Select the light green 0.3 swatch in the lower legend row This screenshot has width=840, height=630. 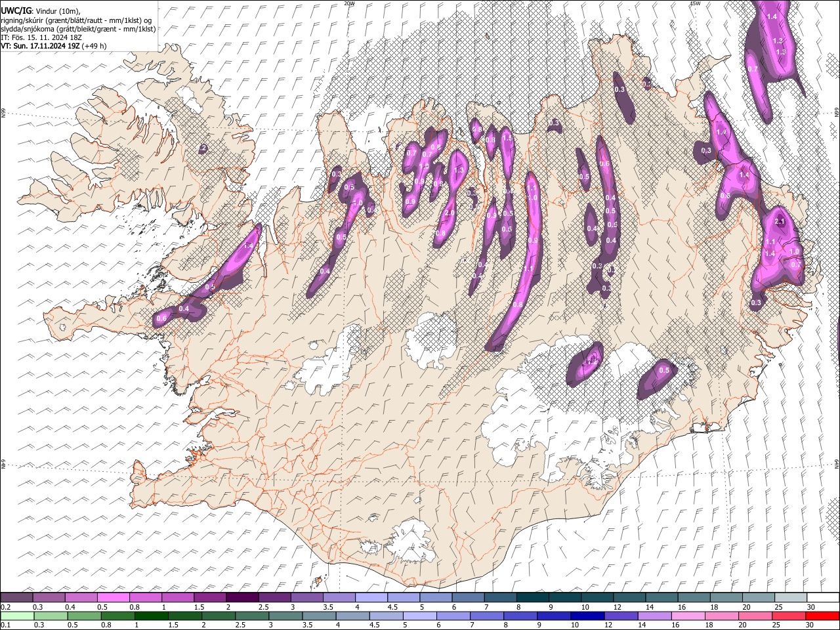click(51, 616)
